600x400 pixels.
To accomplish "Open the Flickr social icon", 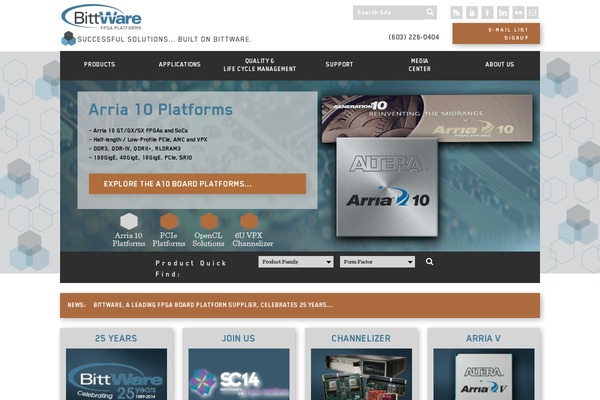I will pyautogui.click(x=518, y=13).
